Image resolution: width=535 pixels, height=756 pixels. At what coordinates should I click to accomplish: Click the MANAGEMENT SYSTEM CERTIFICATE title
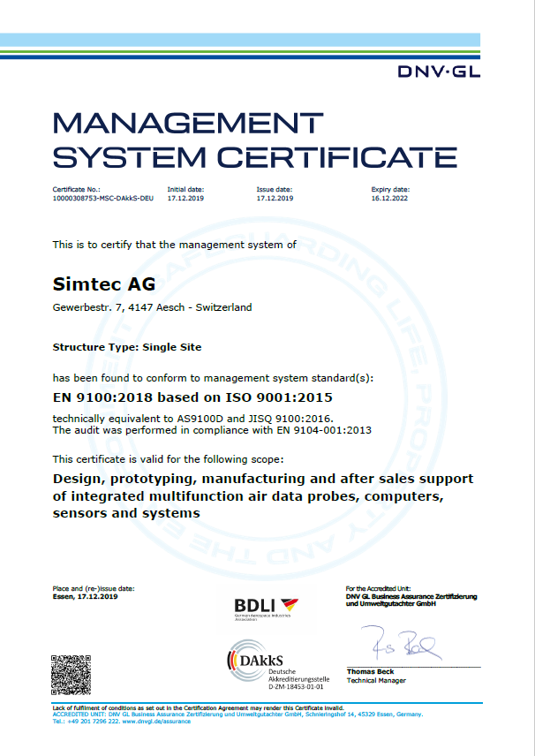(254, 140)
